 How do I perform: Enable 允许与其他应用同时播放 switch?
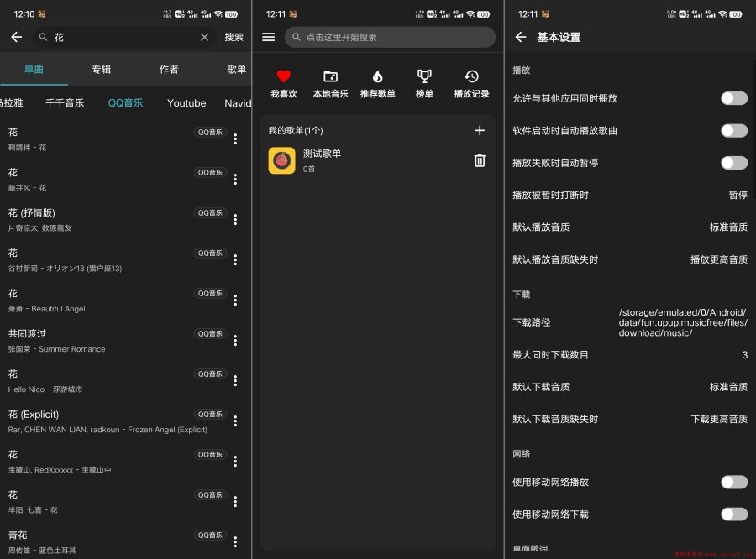[x=733, y=98]
